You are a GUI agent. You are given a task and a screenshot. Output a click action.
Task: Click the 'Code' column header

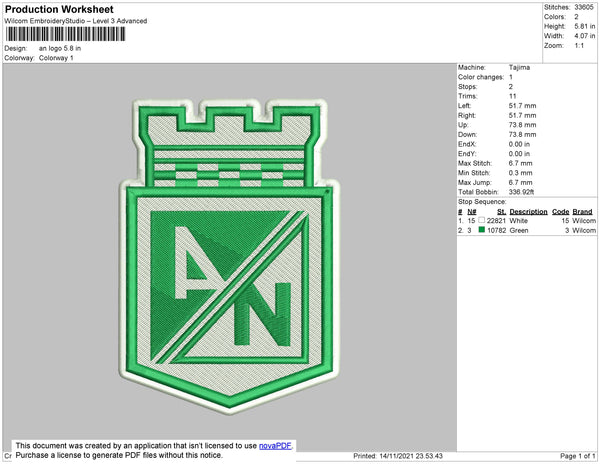coord(561,212)
